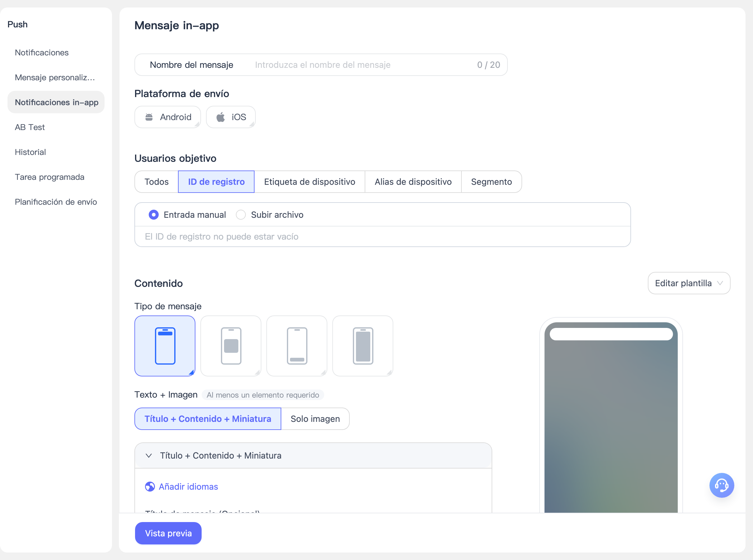This screenshot has width=753, height=560.
Task: Open the customer support headset icon
Action: [722, 485]
